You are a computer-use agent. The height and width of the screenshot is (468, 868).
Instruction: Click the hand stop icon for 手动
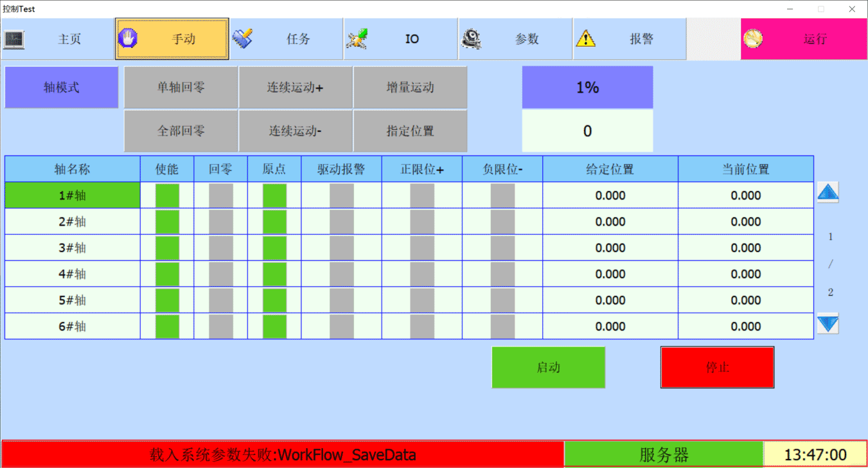click(x=128, y=39)
